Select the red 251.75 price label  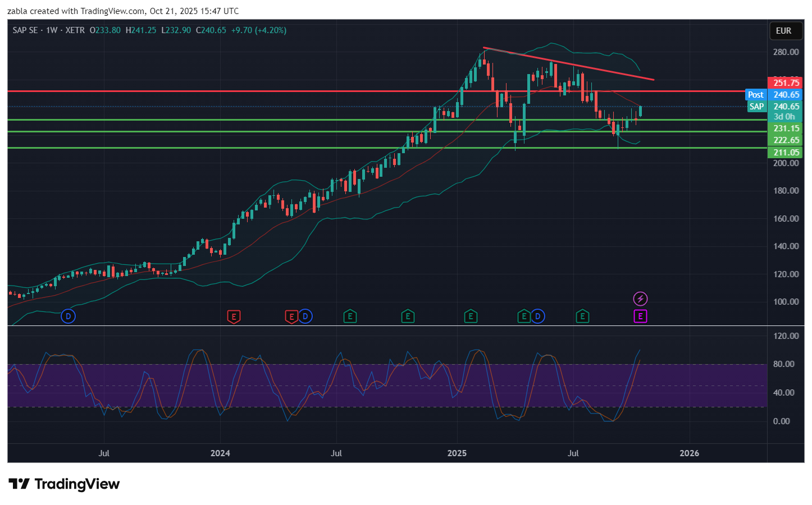[x=785, y=83]
